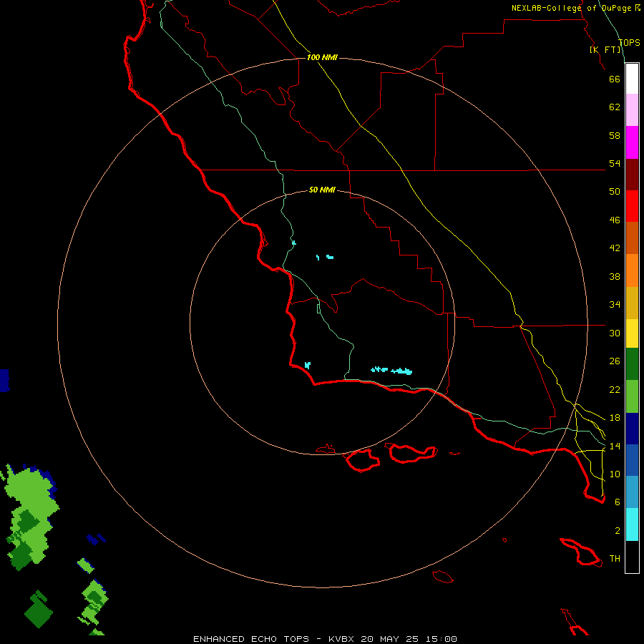This screenshot has height=644, width=644.
Task: Click the medium blue 10-14 kft swatch
Action: pos(632,460)
